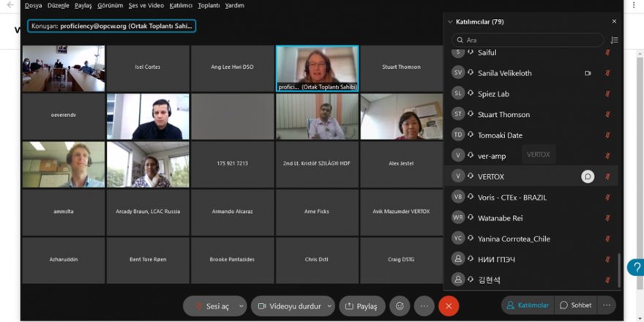Open the Sohbet chat panel
644x322 pixels.
575,305
